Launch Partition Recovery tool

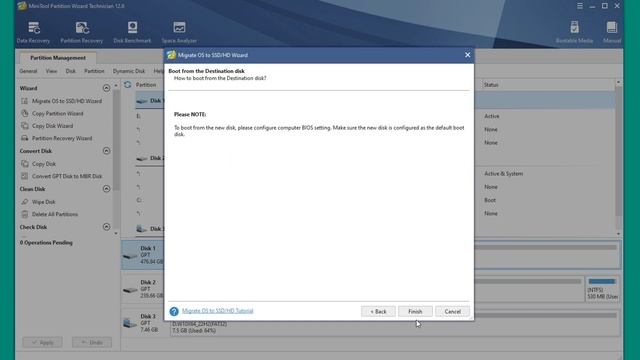click(x=82, y=32)
